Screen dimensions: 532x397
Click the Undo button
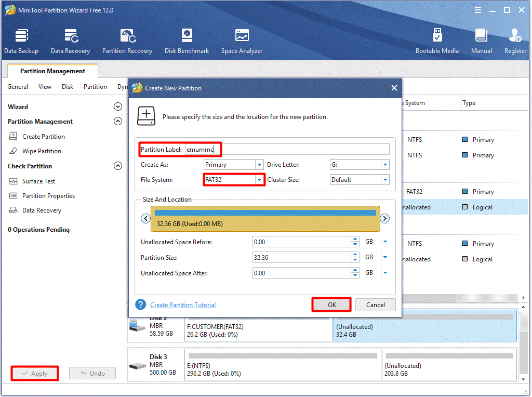pyautogui.click(x=92, y=374)
